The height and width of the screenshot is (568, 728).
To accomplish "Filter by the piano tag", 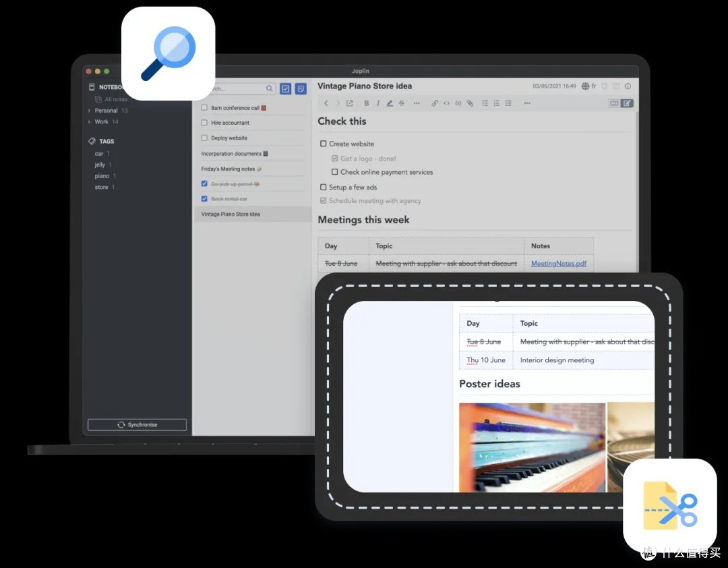I will (102, 175).
